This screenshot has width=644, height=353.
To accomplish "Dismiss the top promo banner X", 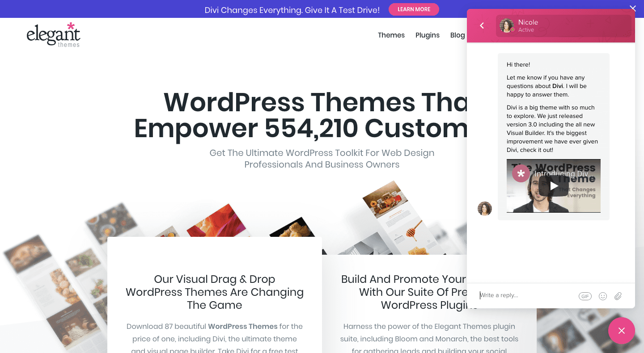I will (x=633, y=8).
